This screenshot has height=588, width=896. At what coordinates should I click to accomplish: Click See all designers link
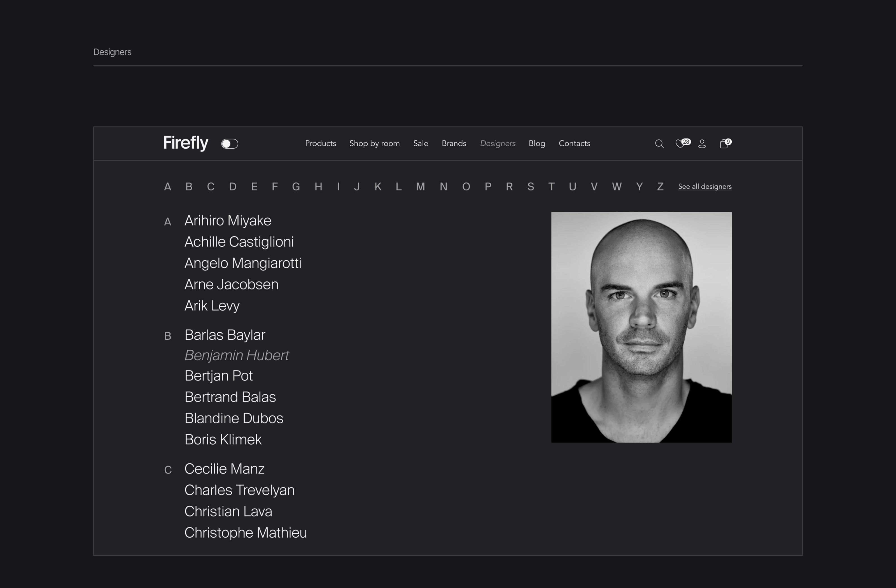[705, 187]
